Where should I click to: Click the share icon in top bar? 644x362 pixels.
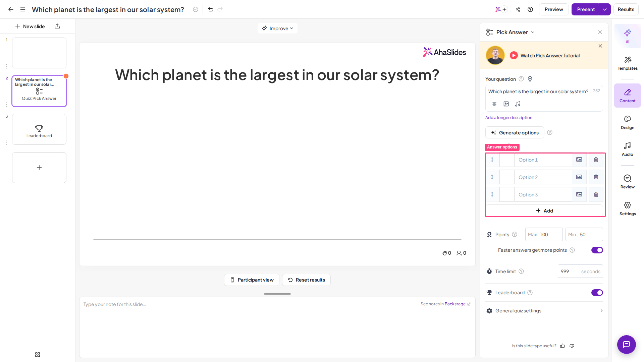tap(518, 9)
